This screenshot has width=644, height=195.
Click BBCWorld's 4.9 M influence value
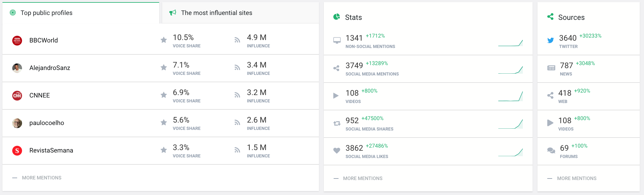[257, 37]
